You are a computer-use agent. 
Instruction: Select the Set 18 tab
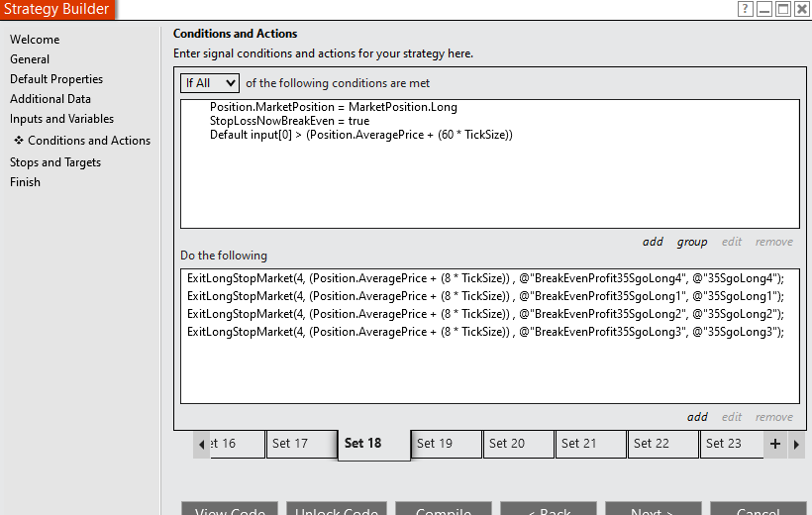374,445
